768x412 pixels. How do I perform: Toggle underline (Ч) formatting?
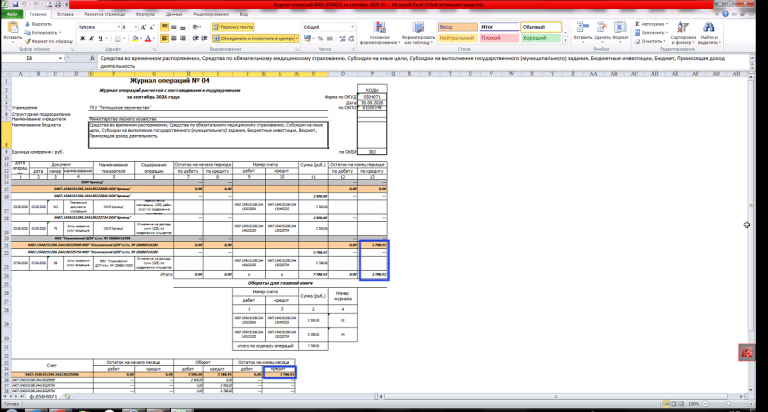click(100, 38)
